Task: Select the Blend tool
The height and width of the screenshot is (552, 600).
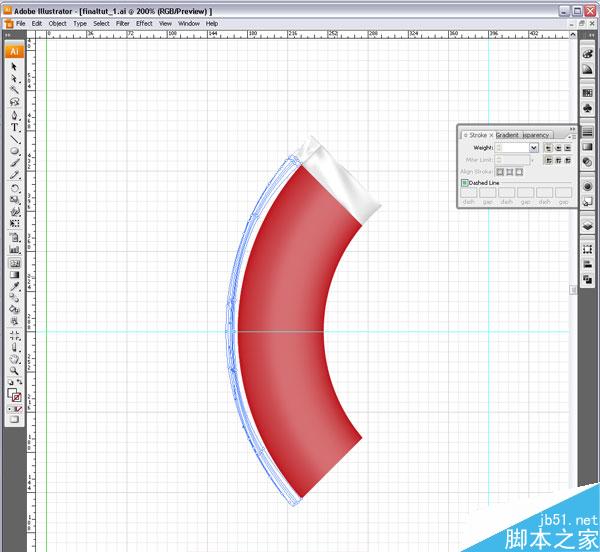Action: tap(14, 297)
